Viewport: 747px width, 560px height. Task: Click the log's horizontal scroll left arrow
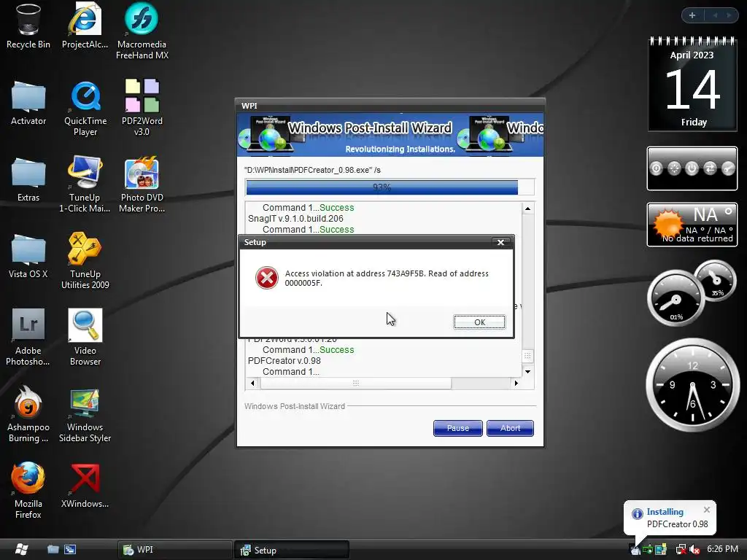pyautogui.click(x=252, y=383)
